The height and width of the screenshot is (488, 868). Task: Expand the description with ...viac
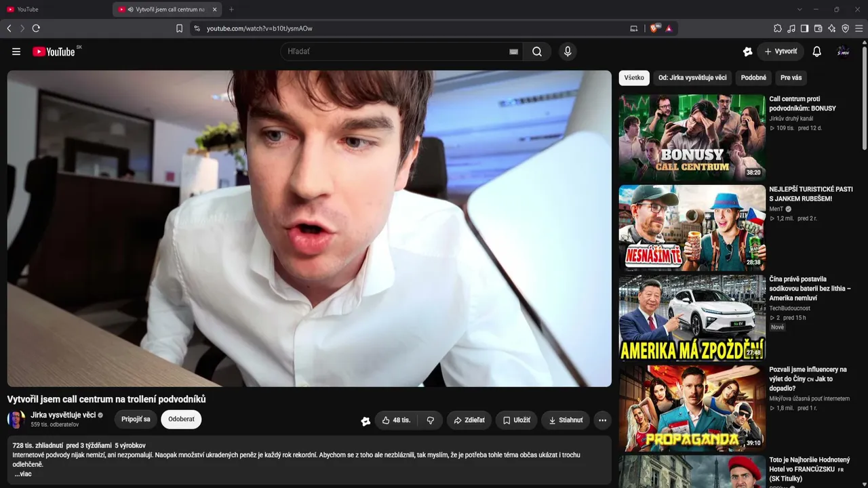point(23,474)
